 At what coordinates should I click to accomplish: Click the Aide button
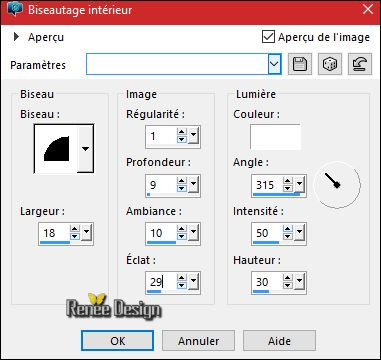tap(279, 341)
